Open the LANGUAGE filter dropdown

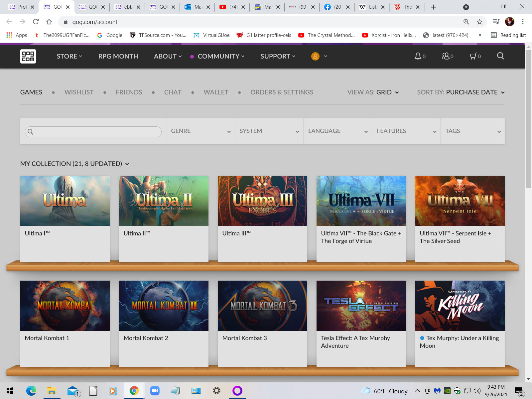tap(337, 131)
